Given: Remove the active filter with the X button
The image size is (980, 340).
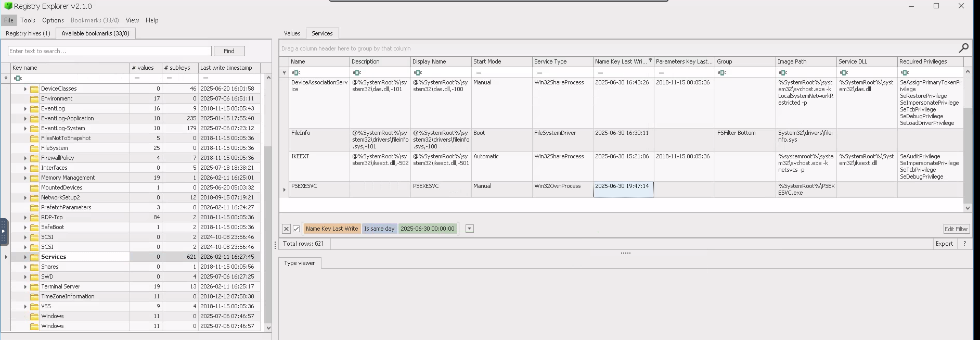Looking at the screenshot, I should pyautogui.click(x=286, y=229).
